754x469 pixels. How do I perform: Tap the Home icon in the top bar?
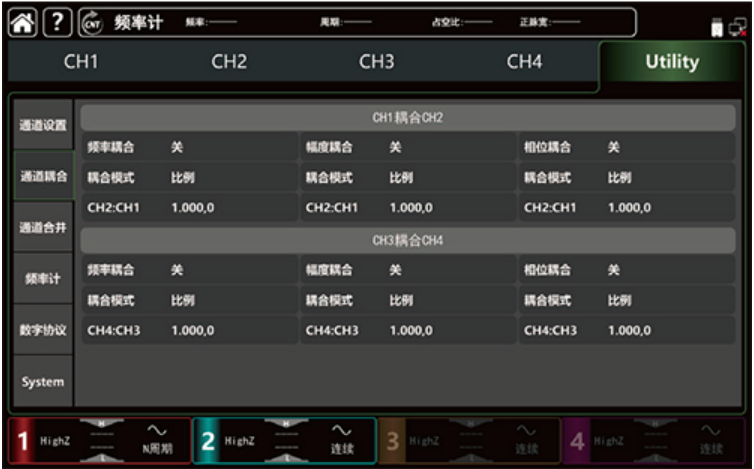(x=20, y=22)
